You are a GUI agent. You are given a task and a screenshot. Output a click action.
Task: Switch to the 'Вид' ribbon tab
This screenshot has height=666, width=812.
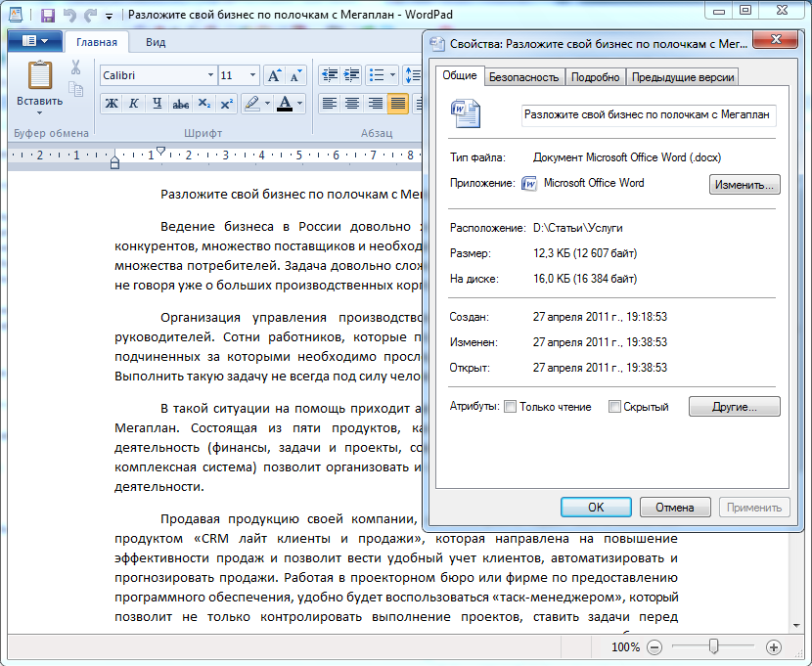tap(156, 42)
